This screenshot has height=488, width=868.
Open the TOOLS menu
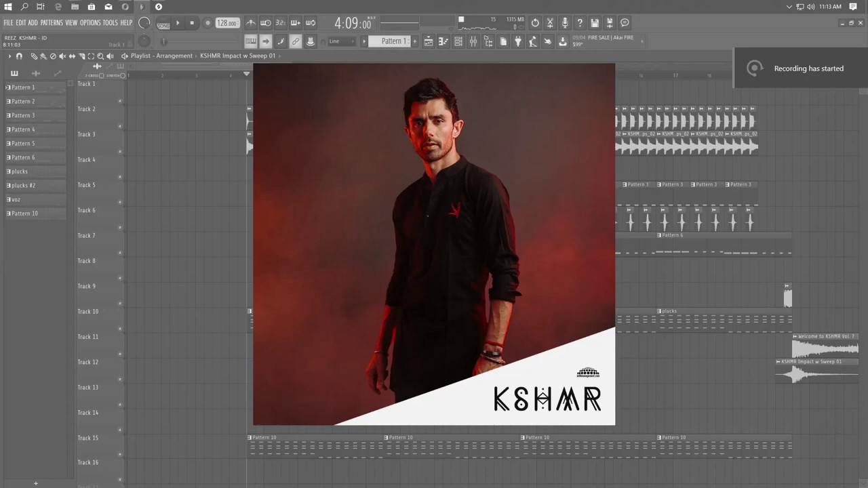coord(111,23)
